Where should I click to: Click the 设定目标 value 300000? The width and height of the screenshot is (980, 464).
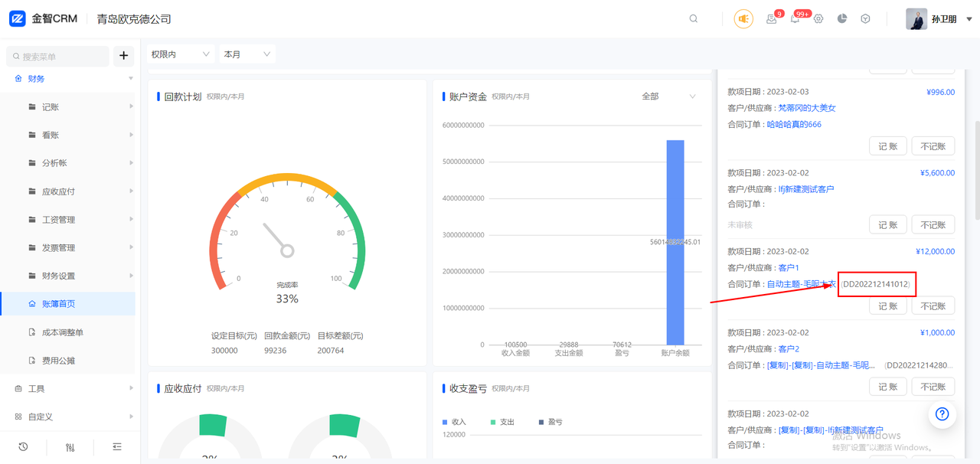[x=224, y=351]
